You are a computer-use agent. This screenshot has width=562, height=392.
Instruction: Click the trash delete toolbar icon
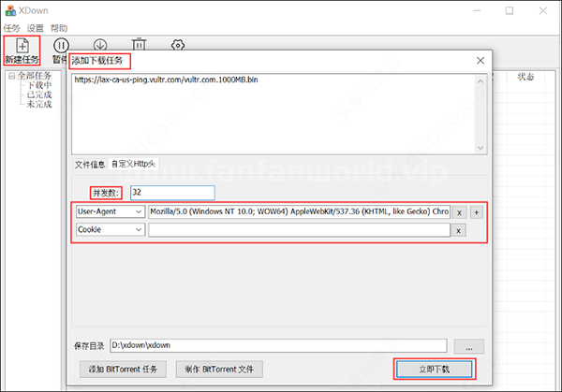pyautogui.click(x=139, y=44)
